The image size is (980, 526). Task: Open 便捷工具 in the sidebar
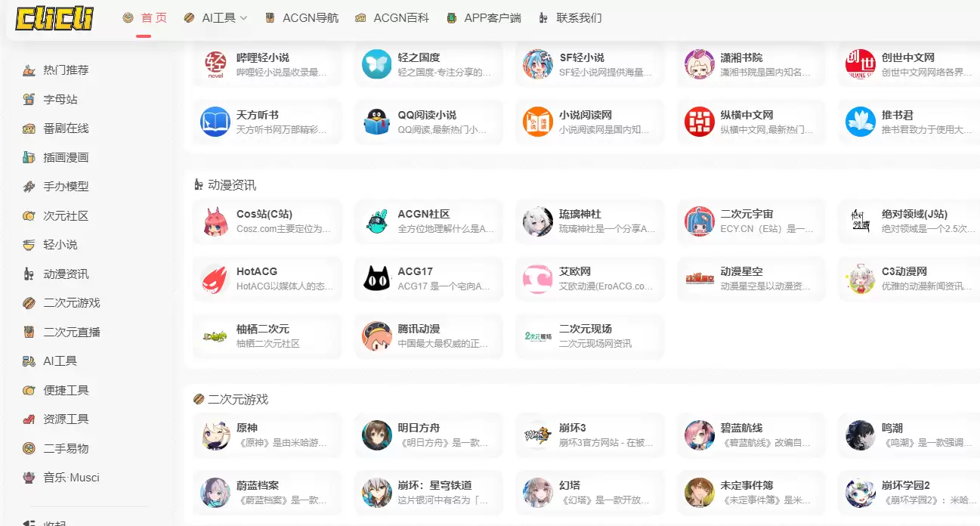[x=66, y=390]
